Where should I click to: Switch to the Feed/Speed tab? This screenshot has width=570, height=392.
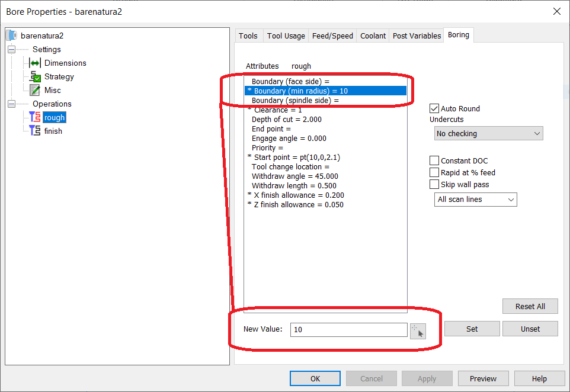pos(332,36)
